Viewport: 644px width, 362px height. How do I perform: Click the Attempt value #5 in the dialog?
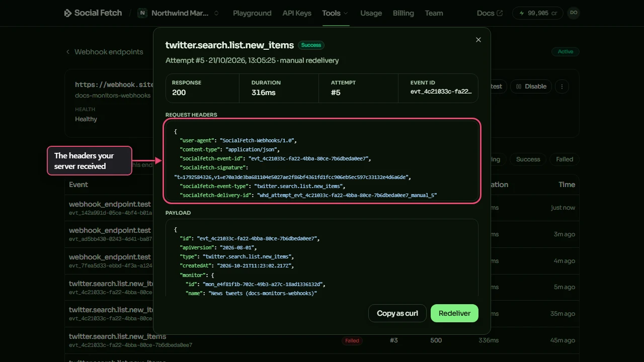pos(336,93)
